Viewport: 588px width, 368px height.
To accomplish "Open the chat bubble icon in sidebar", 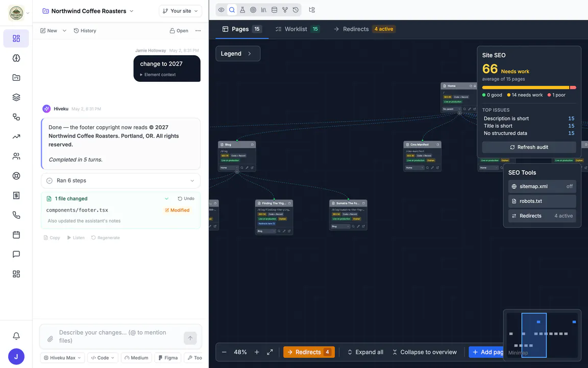I will [x=16, y=254].
